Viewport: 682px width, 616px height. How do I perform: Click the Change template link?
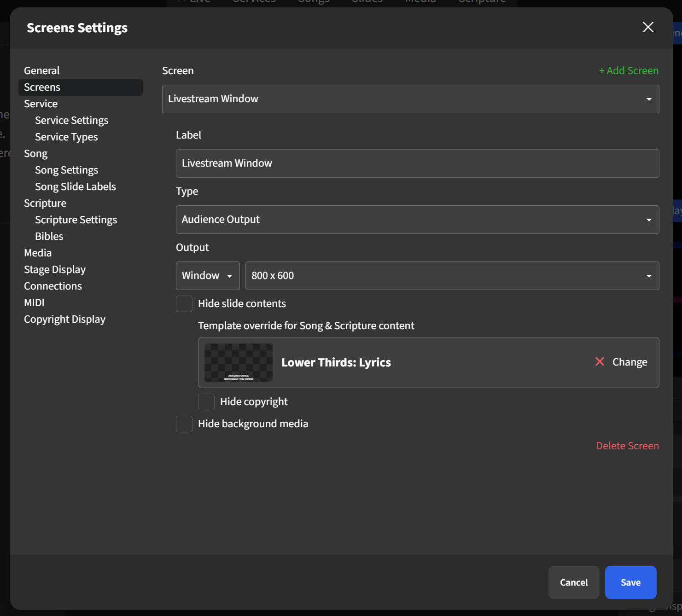tap(630, 362)
